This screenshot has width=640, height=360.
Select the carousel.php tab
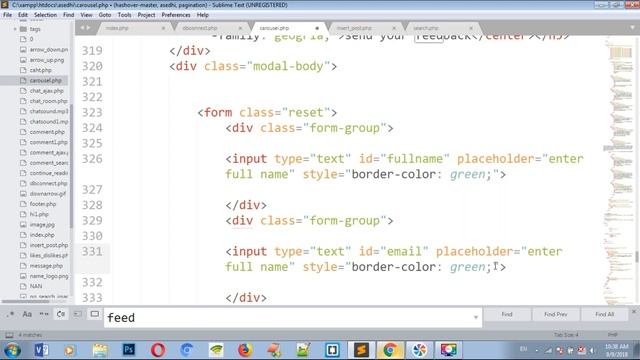pyautogui.click(x=274, y=28)
